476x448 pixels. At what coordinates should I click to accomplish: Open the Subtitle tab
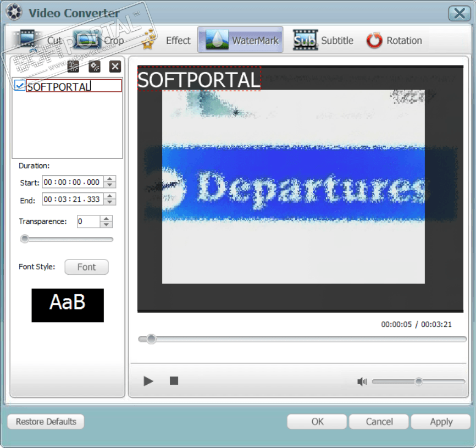324,40
